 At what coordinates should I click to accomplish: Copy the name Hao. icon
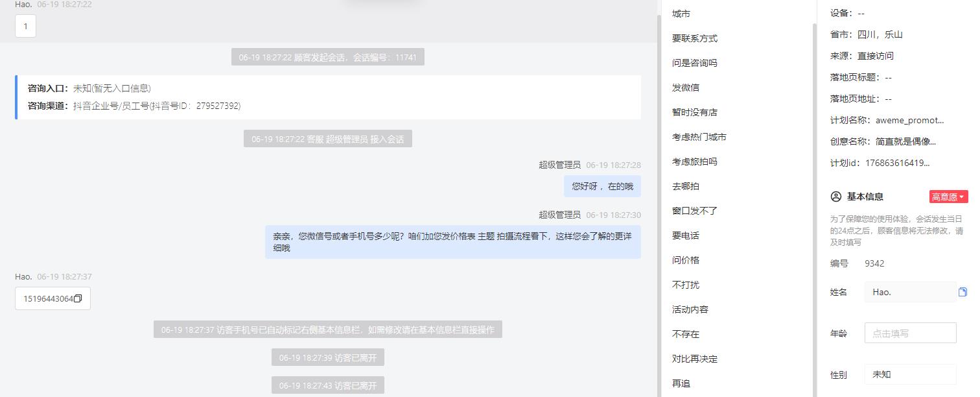(x=962, y=292)
